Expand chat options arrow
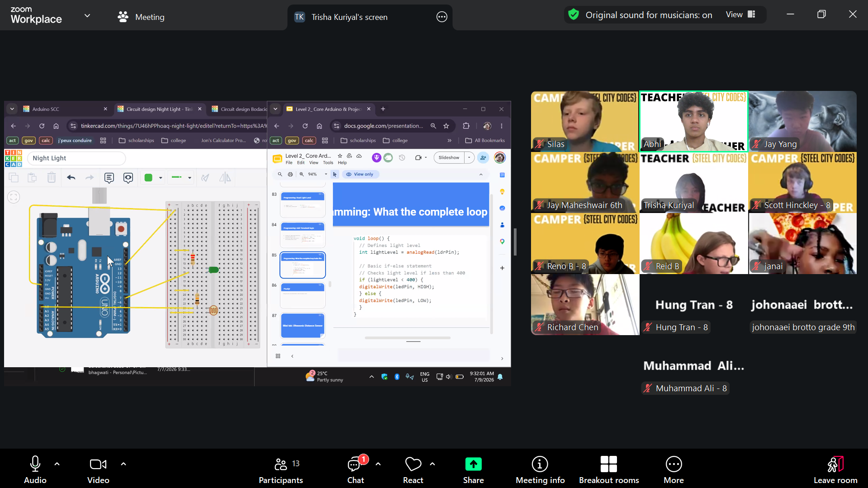Image resolution: width=868 pixels, height=488 pixels. pyautogui.click(x=378, y=464)
